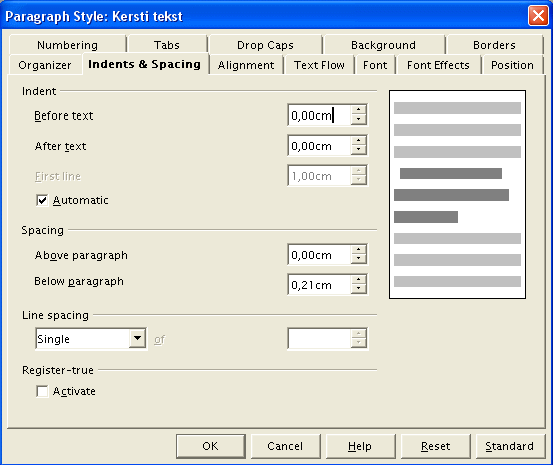Decrease the Before text indent value
The image size is (553, 465).
pyautogui.click(x=358, y=119)
